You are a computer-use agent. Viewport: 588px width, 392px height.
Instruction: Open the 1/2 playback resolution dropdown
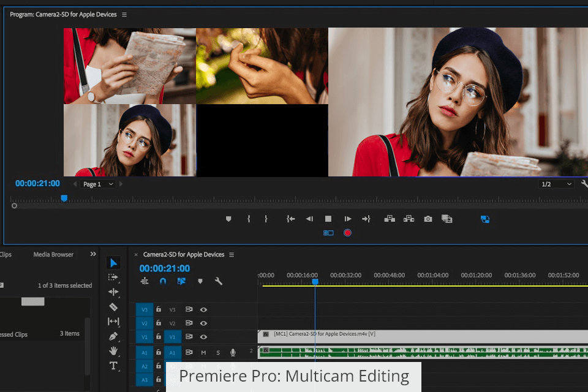(556, 184)
